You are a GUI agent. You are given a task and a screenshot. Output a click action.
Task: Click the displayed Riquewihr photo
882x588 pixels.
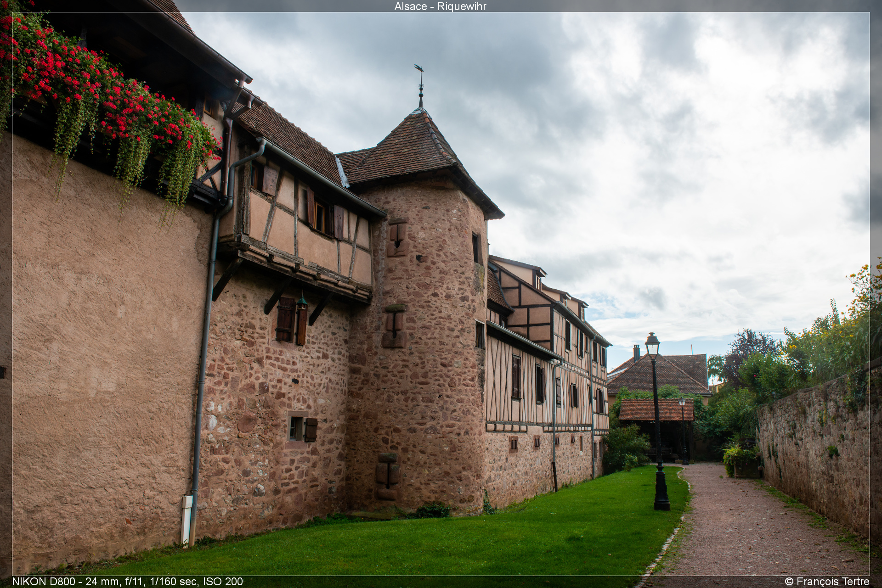click(x=441, y=294)
